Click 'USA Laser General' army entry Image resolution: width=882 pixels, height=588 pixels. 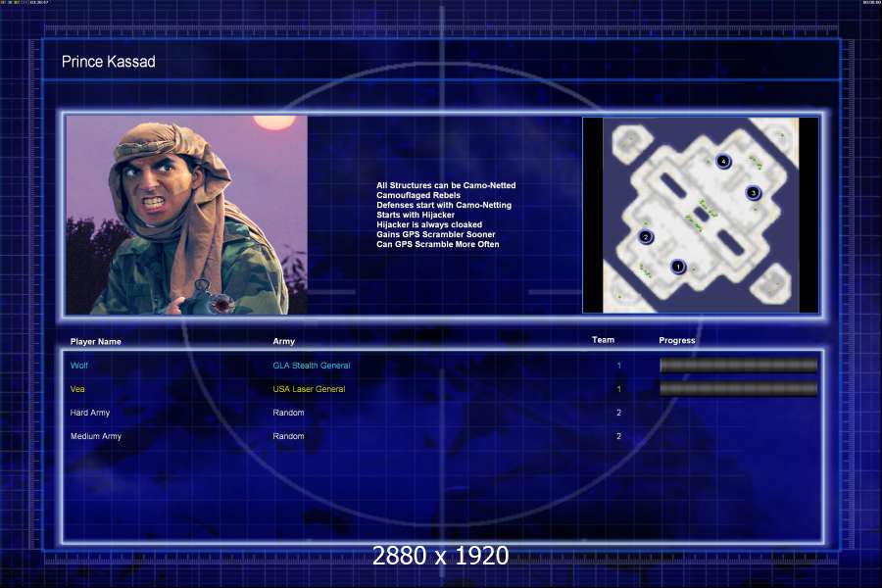point(309,389)
